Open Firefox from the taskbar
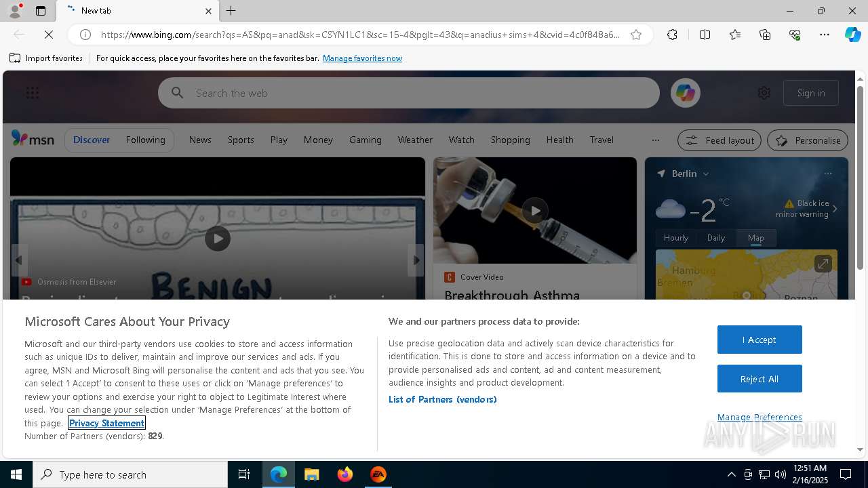 [x=345, y=474]
